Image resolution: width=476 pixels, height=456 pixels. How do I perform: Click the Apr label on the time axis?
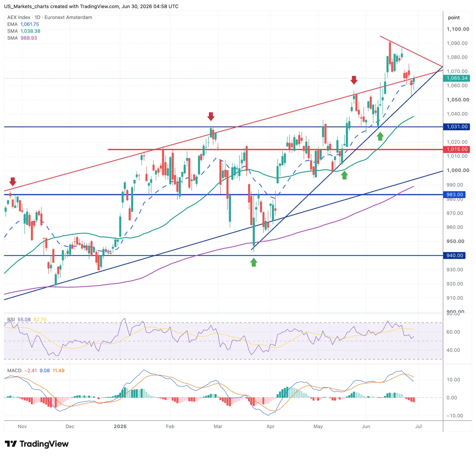[x=270, y=427]
